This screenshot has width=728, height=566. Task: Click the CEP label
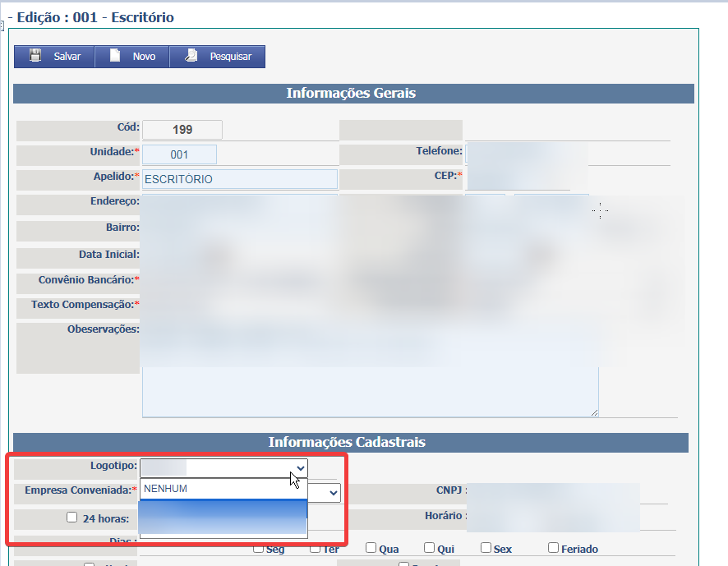click(448, 176)
